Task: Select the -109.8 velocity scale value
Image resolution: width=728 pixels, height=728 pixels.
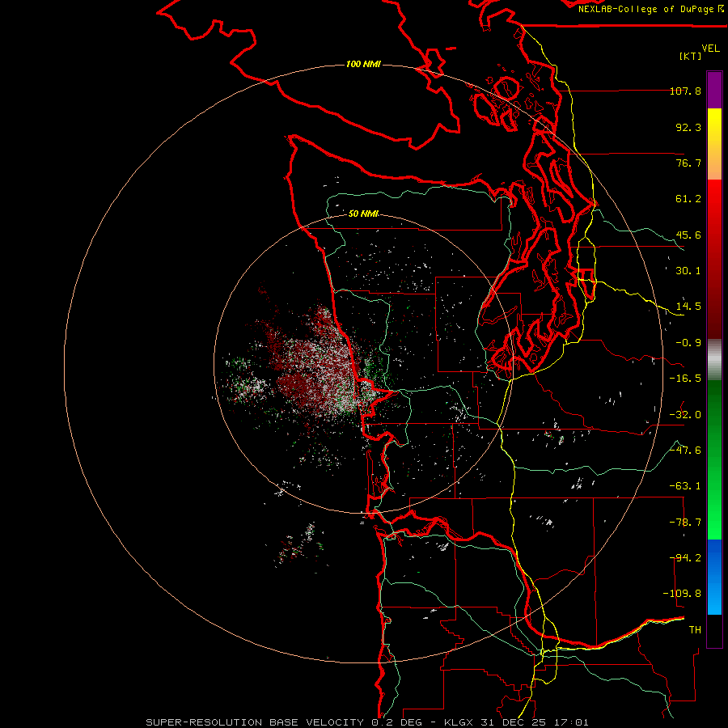Action: (682, 594)
